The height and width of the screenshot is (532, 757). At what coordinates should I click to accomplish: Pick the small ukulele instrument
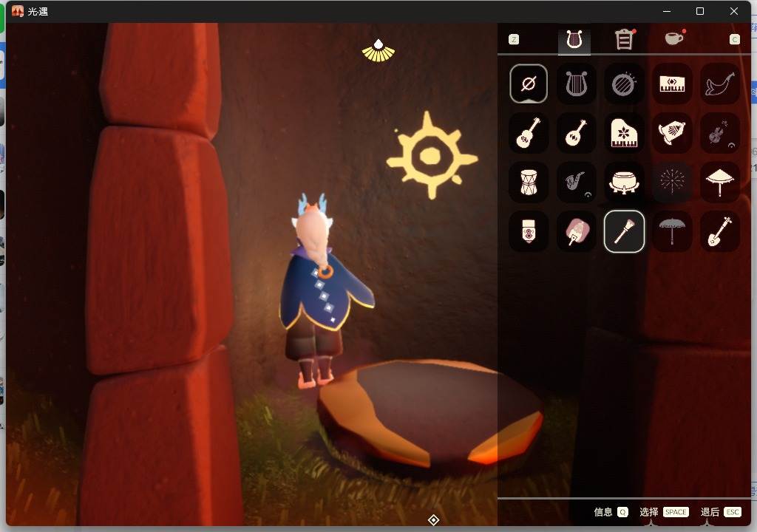click(576, 133)
